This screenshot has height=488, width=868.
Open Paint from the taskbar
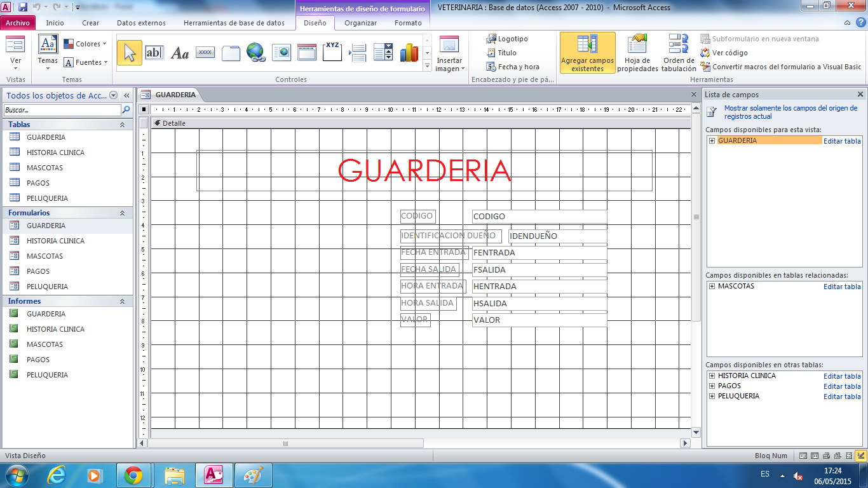coord(252,474)
